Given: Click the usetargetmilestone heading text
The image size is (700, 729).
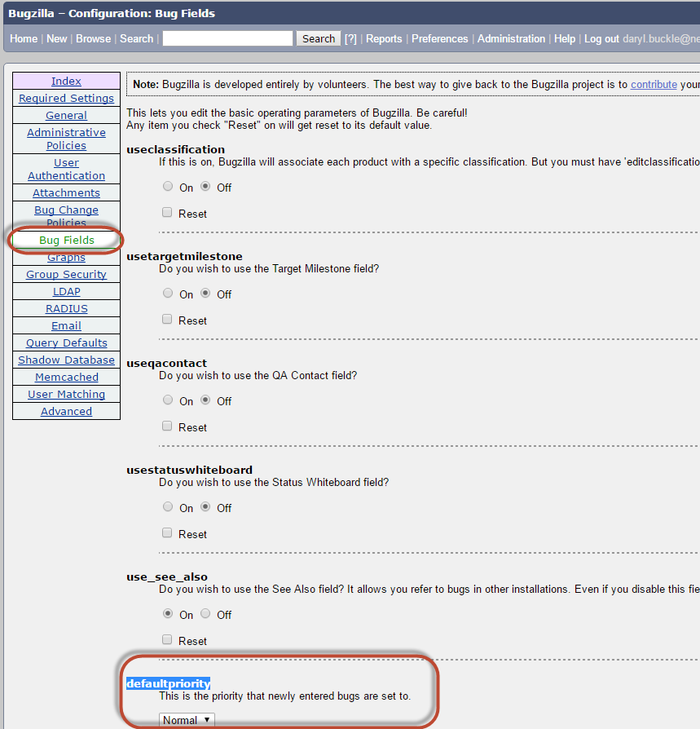Looking at the screenshot, I should 184,256.
